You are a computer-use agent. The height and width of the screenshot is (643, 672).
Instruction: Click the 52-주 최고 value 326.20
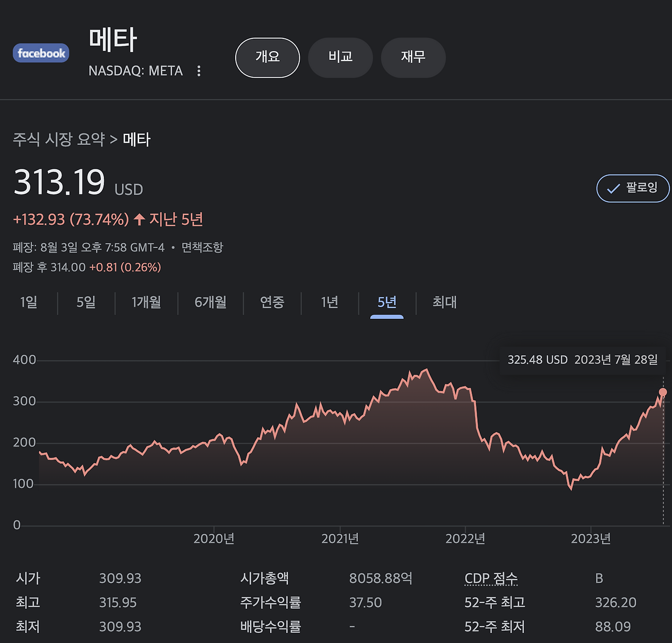[x=616, y=603]
